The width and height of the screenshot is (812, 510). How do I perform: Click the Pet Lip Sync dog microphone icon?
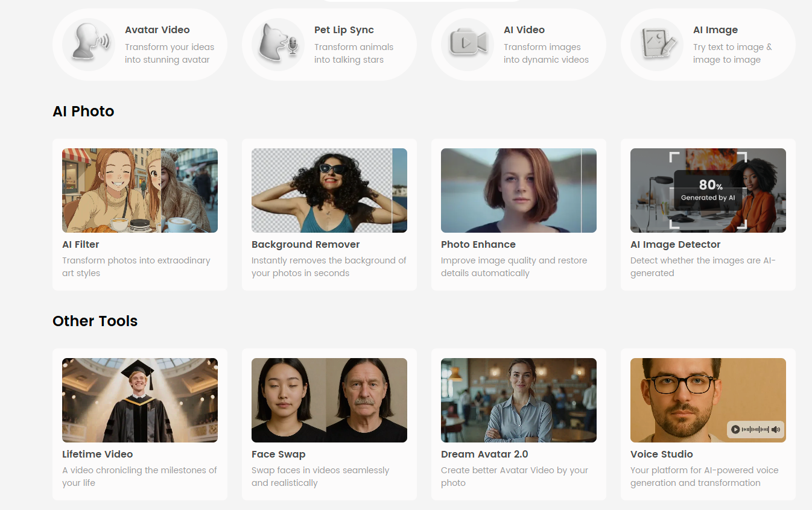click(x=278, y=44)
